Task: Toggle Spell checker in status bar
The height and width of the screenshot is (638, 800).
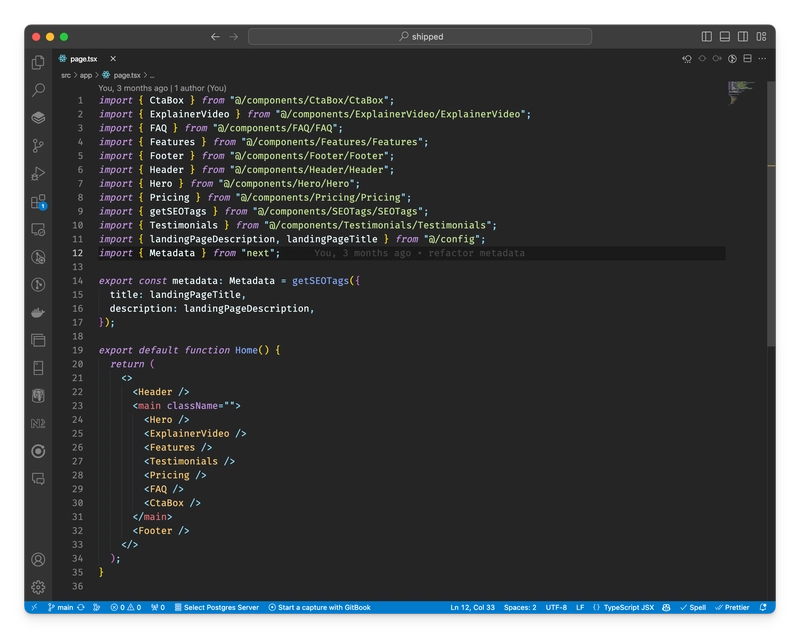Action: [693, 607]
